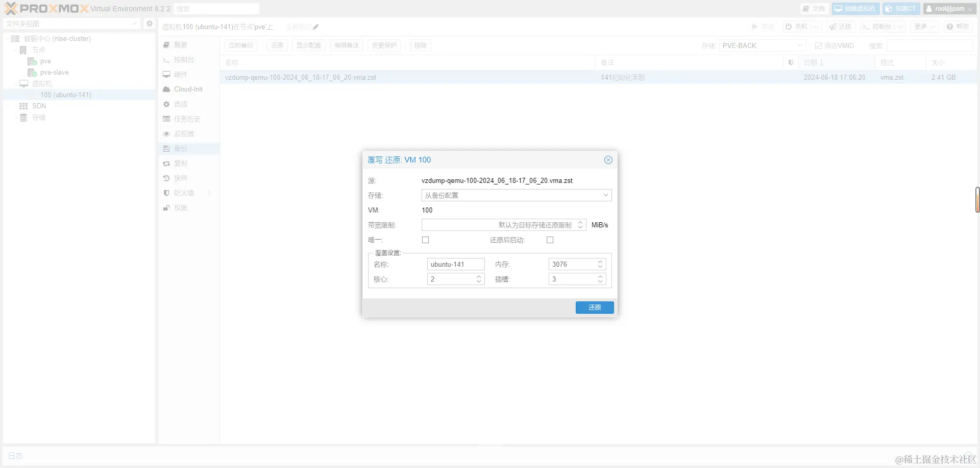The height and width of the screenshot is (468, 980).
Task: Collapse the 节点 tree expander
Action: tap(15, 50)
